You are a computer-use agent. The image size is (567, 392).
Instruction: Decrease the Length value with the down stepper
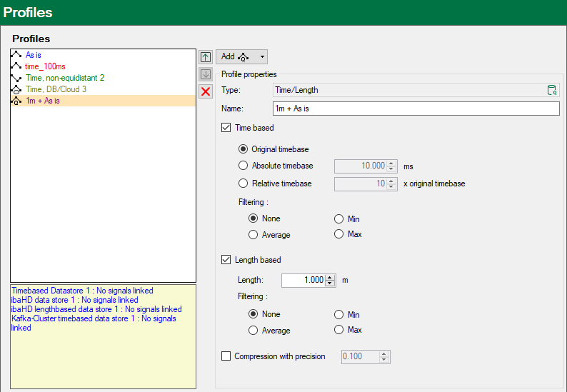[330, 283]
